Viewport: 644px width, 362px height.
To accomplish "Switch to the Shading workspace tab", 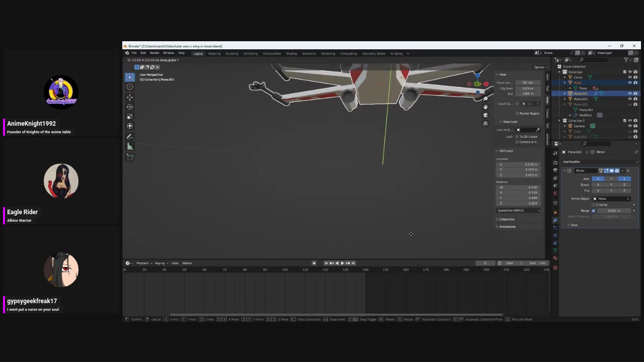I will (291, 53).
